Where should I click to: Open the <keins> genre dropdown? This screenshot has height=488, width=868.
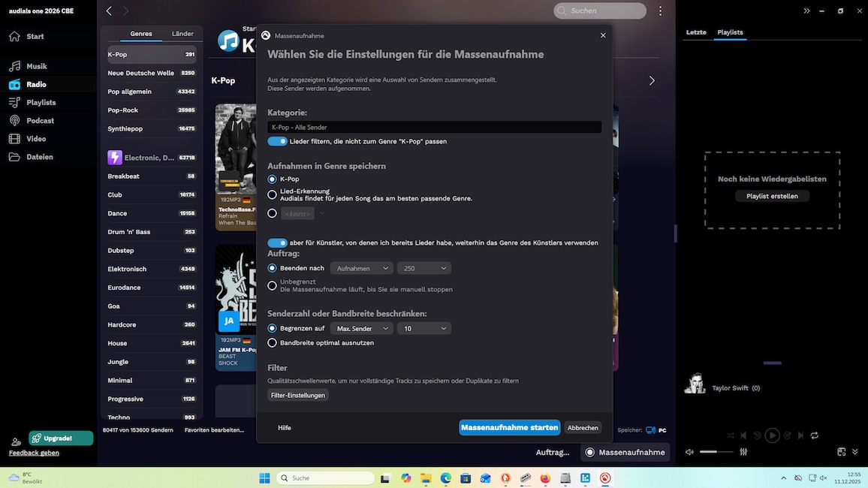[x=303, y=213]
